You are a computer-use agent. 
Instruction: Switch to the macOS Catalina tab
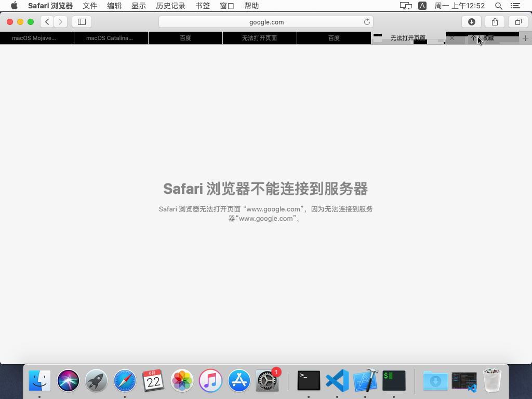click(111, 38)
